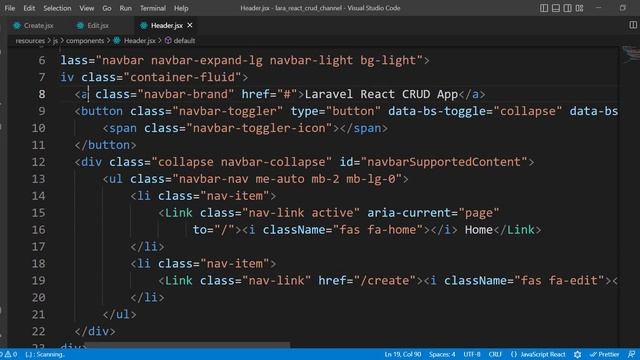Click 'Home' link text on line 16
640x360 pixels.
click(x=479, y=230)
